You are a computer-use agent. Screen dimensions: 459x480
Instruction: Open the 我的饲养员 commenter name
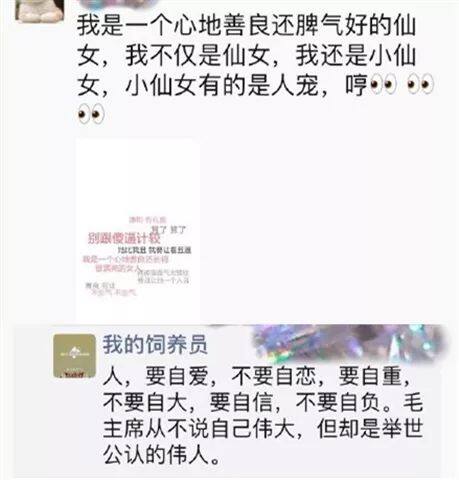point(155,344)
